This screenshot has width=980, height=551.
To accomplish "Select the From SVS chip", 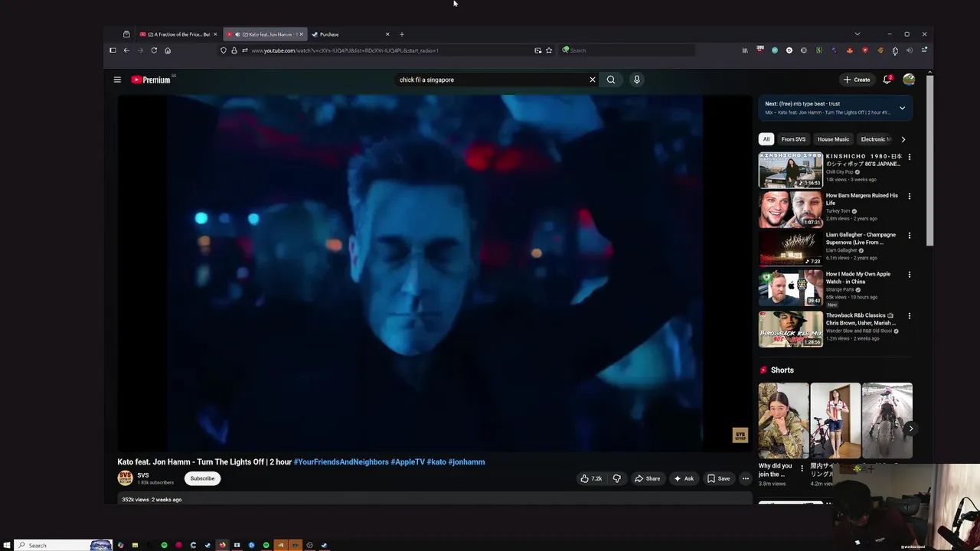I will click(793, 139).
